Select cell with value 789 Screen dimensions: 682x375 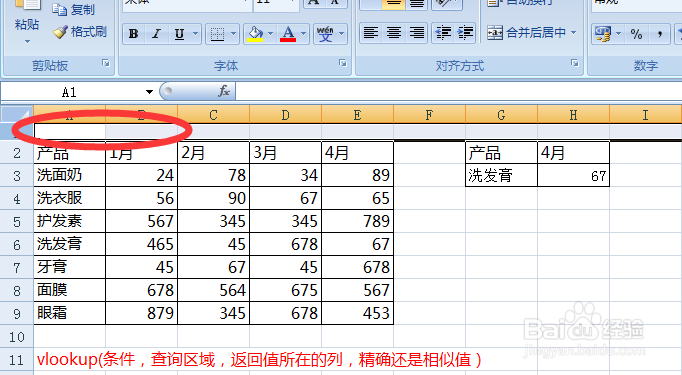click(x=357, y=221)
